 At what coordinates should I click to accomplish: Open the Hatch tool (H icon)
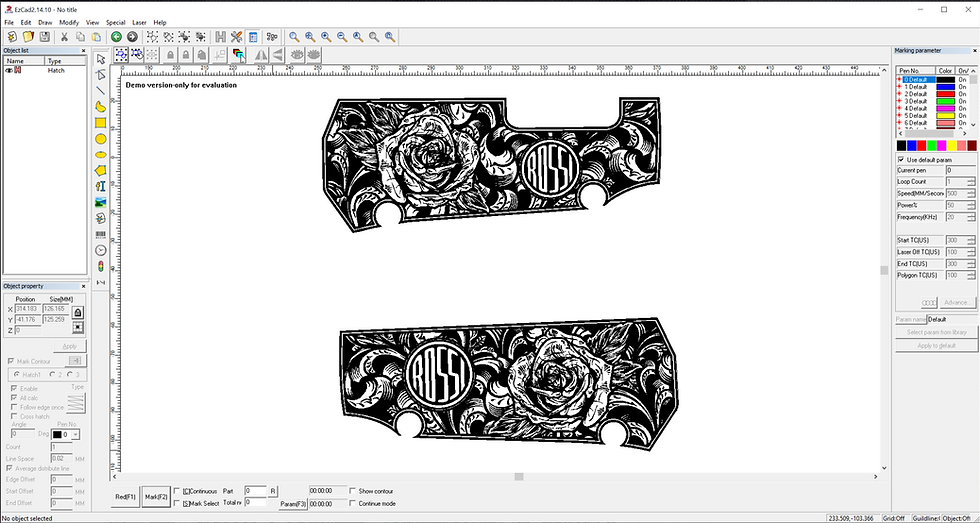[x=221, y=37]
